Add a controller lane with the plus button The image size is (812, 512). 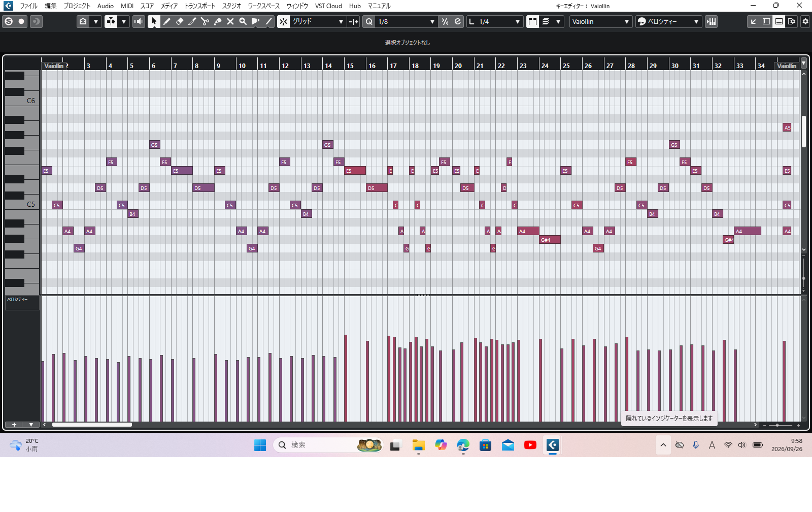14,425
